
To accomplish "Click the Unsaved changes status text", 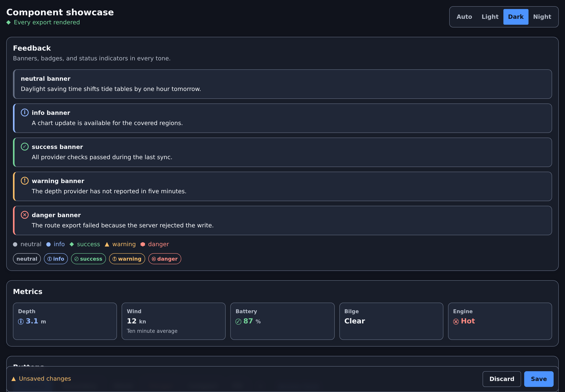I will [45, 379].
